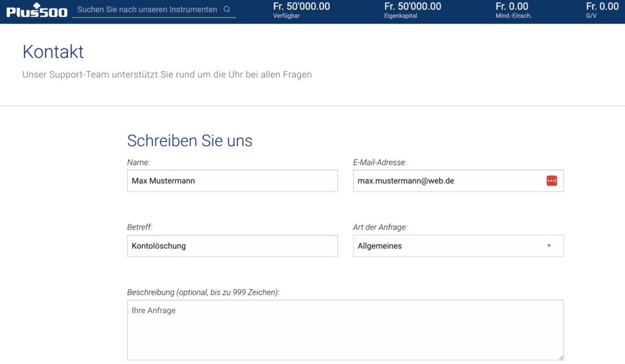Viewport: 625px width, 364px height.
Task: Click the Verfügbar balance Fr. 50'000.00
Action: point(302,6)
